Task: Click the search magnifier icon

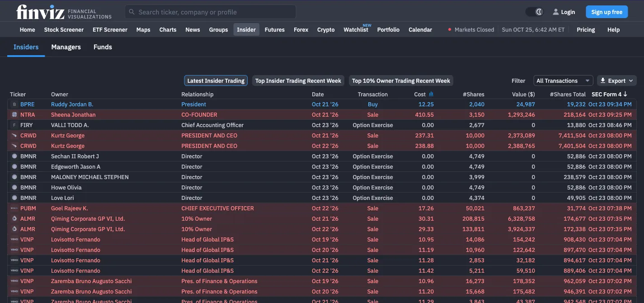Action: 132,12
